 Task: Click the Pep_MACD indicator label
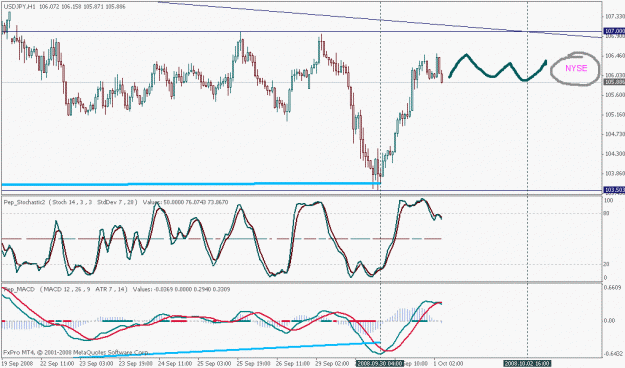(x=19, y=289)
